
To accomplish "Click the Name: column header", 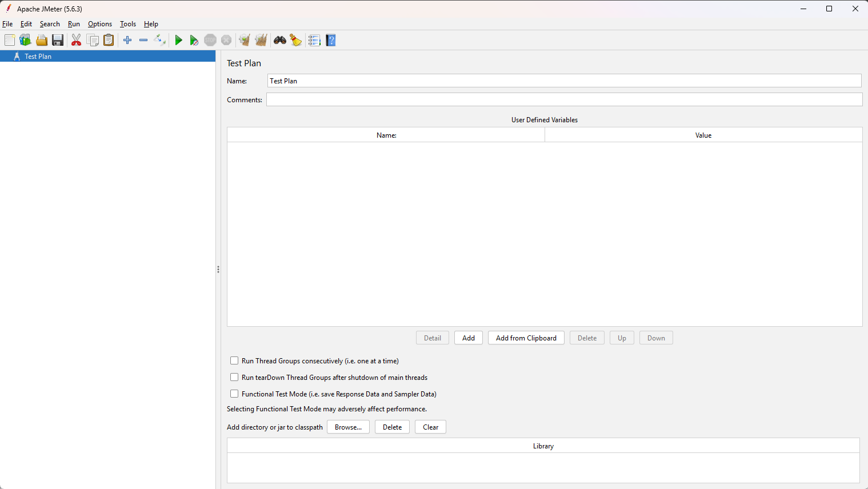I will tap(386, 135).
